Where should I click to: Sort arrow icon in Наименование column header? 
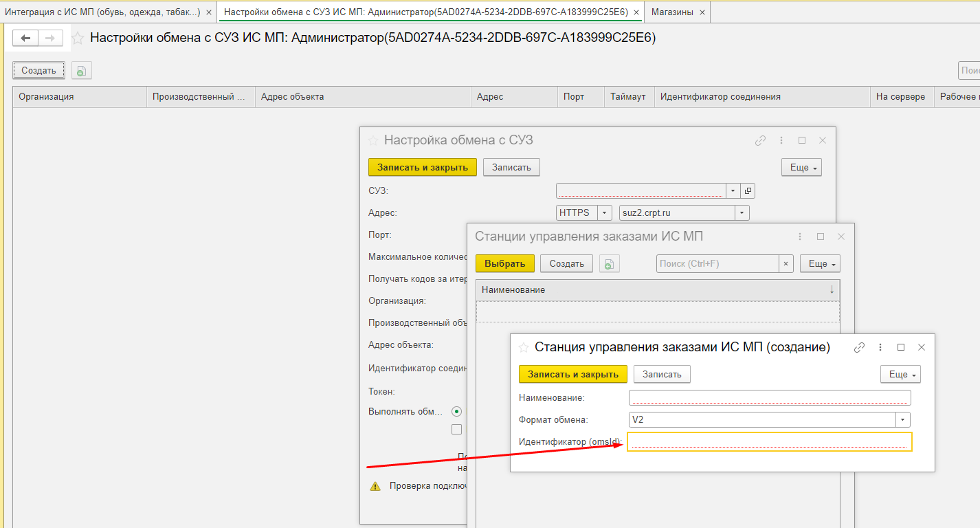[832, 289]
